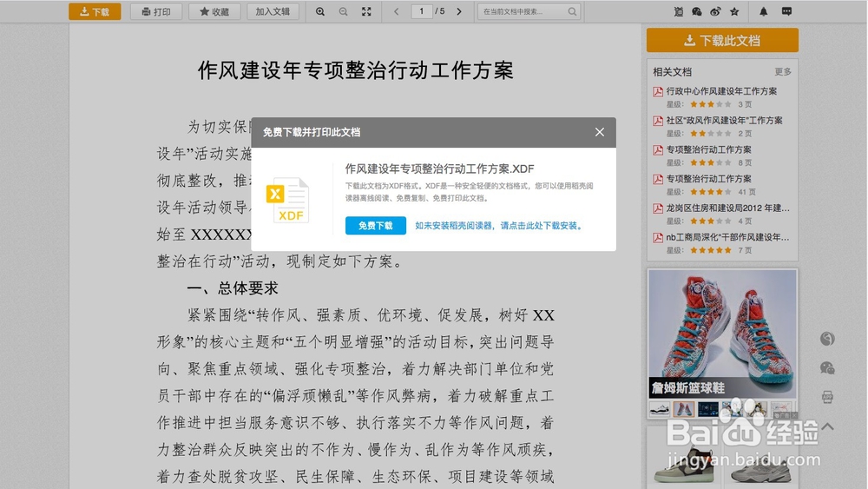The width and height of the screenshot is (868, 489).
Task: Click the APP phone floating sidebar icon
Action: pos(827,397)
